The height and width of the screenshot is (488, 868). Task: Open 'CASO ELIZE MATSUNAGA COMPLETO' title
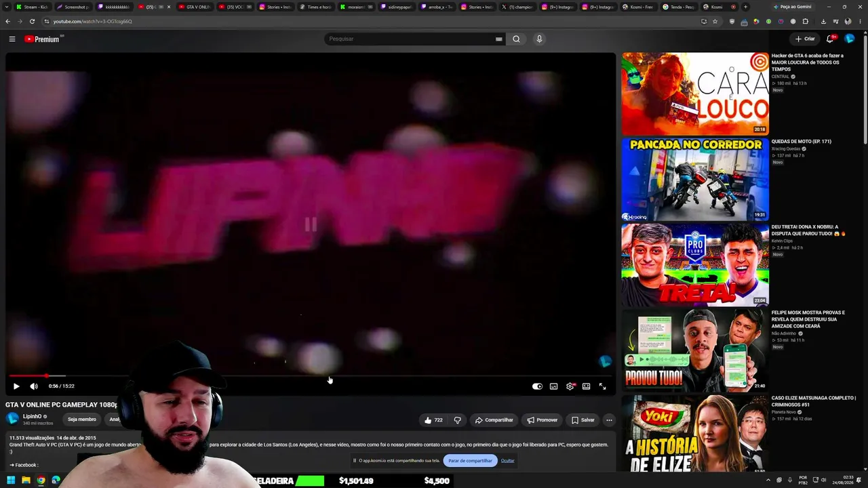point(813,401)
